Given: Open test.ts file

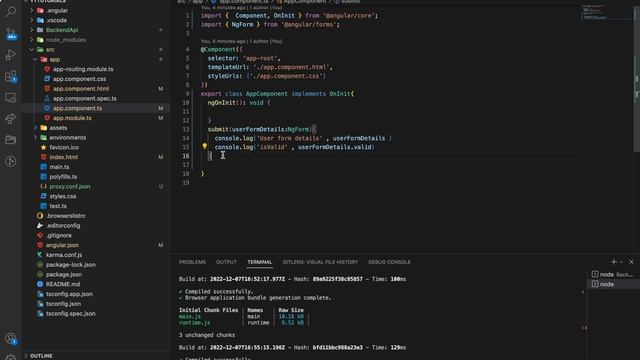Looking at the screenshot, I should click(x=58, y=206).
